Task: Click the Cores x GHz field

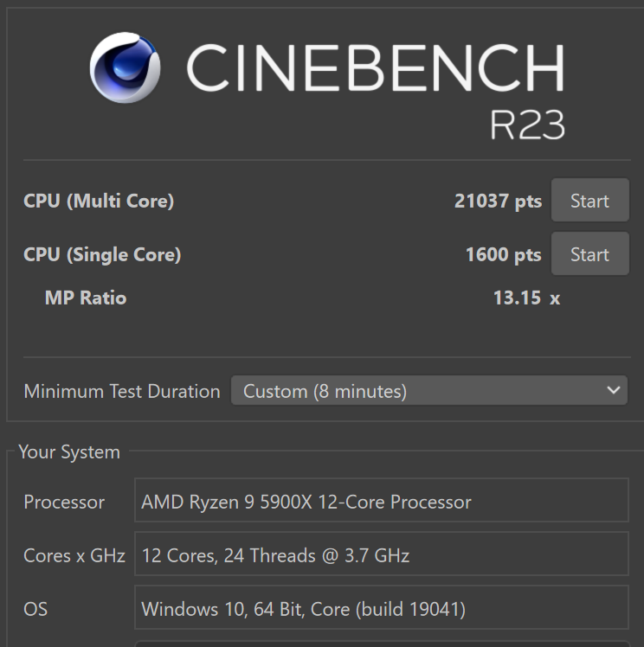Action: tap(382, 554)
